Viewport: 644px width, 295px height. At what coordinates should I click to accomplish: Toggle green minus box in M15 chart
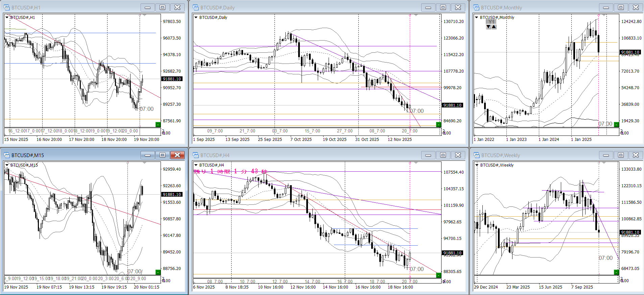158,272
